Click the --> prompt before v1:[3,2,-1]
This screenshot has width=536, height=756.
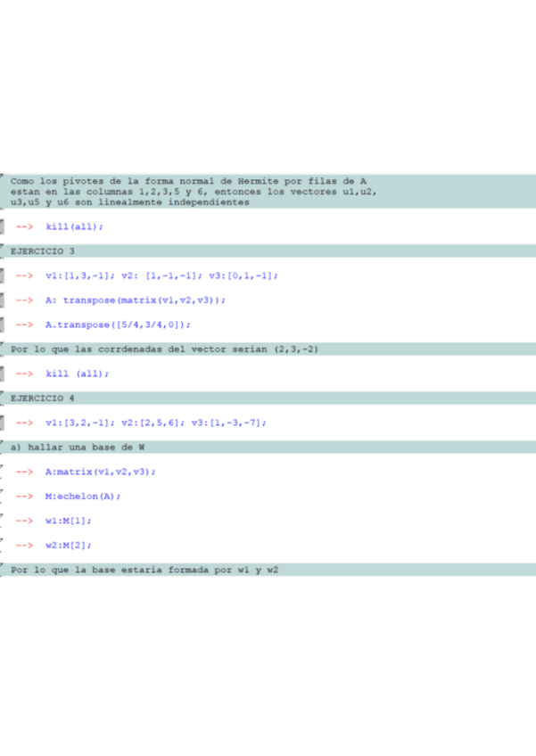[x=24, y=423]
